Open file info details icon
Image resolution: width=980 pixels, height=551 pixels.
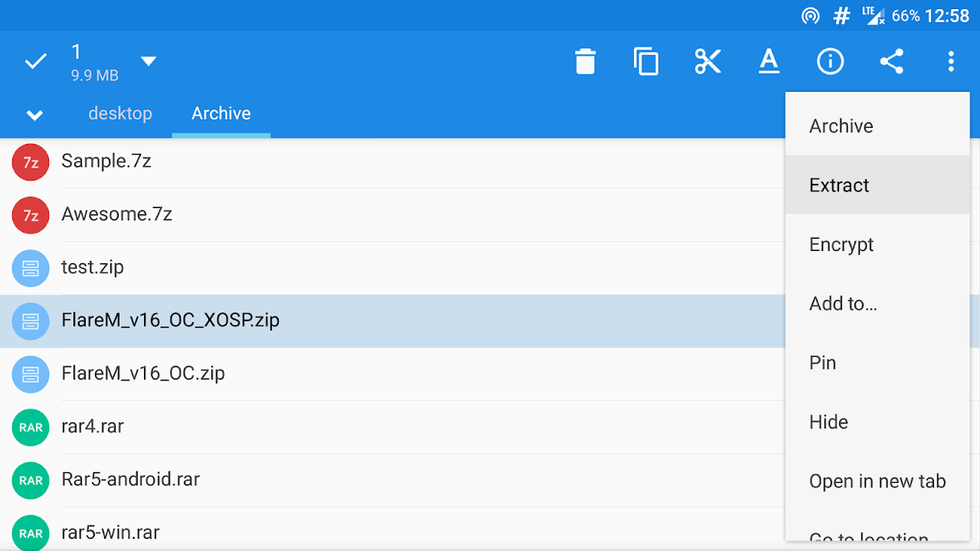coord(830,61)
